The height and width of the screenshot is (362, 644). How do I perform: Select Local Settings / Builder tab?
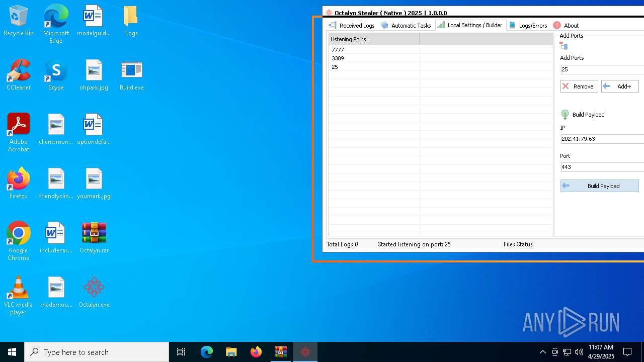click(470, 25)
